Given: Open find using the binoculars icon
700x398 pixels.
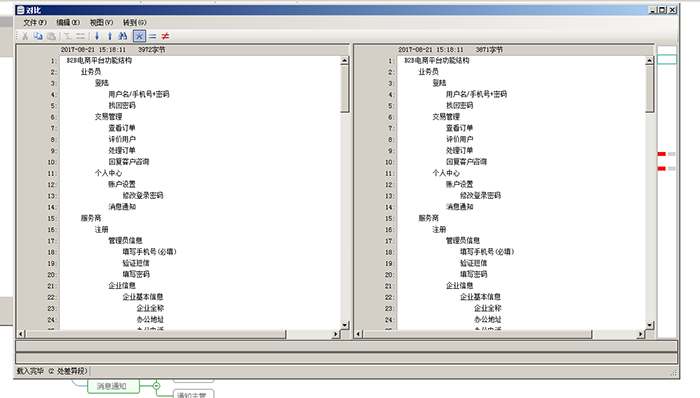Looking at the screenshot, I should pyautogui.click(x=123, y=36).
